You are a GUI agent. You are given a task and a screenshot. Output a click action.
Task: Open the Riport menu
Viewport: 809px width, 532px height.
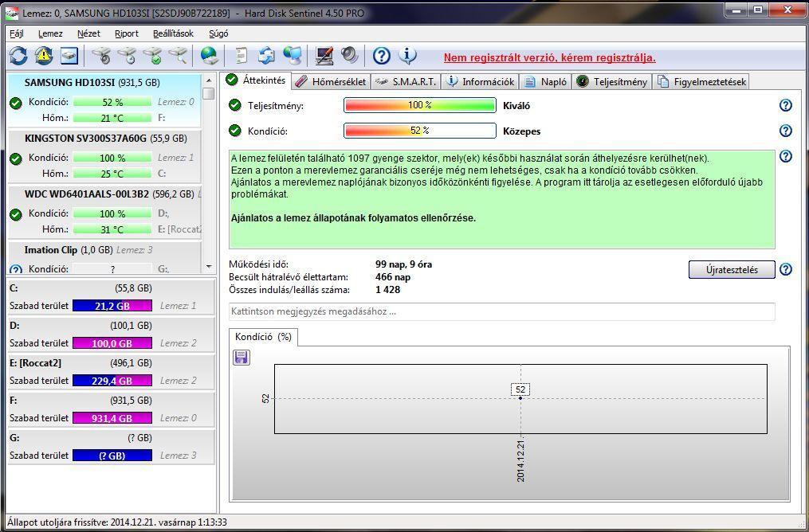127,33
